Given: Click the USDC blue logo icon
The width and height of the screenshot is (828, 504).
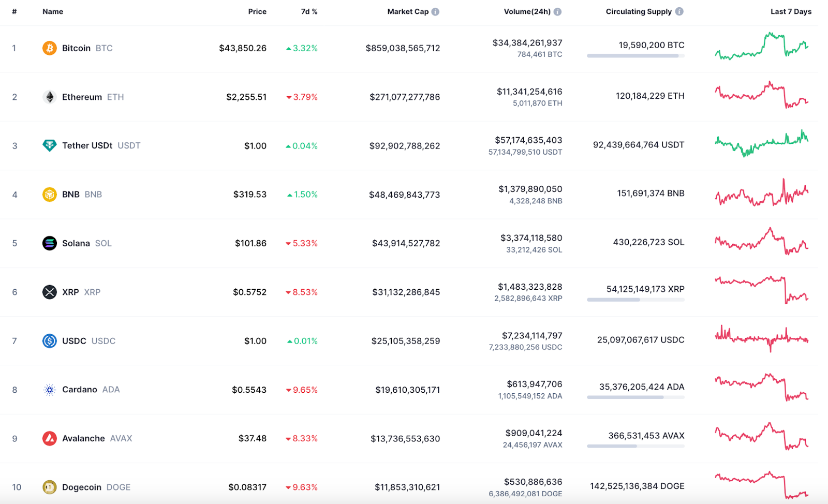Looking at the screenshot, I should click(49, 341).
